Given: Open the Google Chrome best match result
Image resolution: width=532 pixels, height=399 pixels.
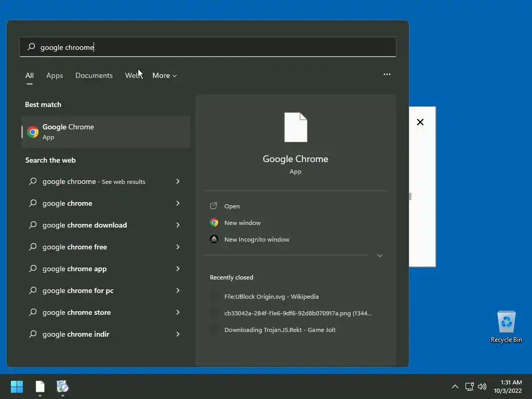Looking at the screenshot, I should coord(106,131).
